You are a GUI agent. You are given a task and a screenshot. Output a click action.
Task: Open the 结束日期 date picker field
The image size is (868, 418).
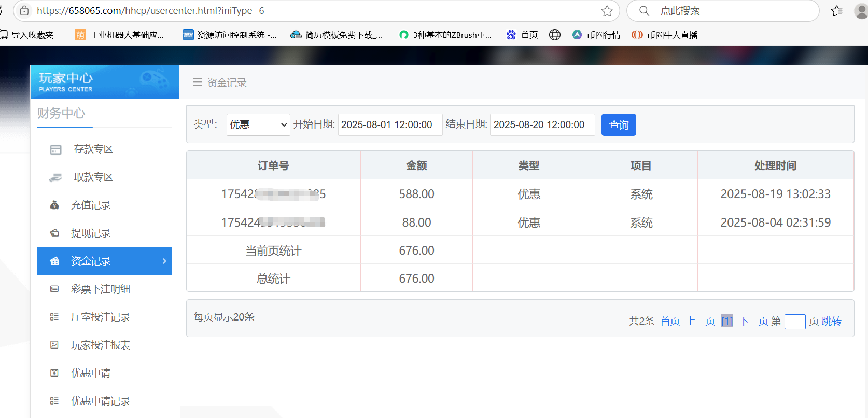(x=542, y=125)
